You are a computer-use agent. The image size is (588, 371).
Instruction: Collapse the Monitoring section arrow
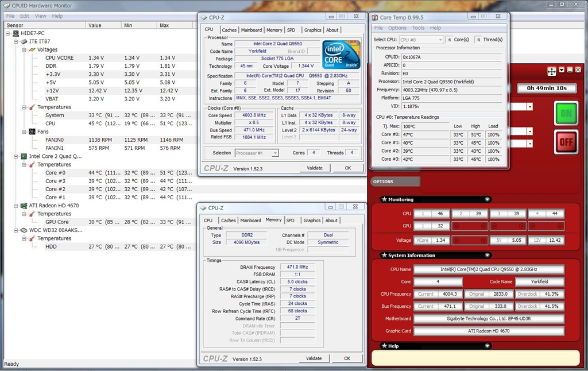(487, 200)
